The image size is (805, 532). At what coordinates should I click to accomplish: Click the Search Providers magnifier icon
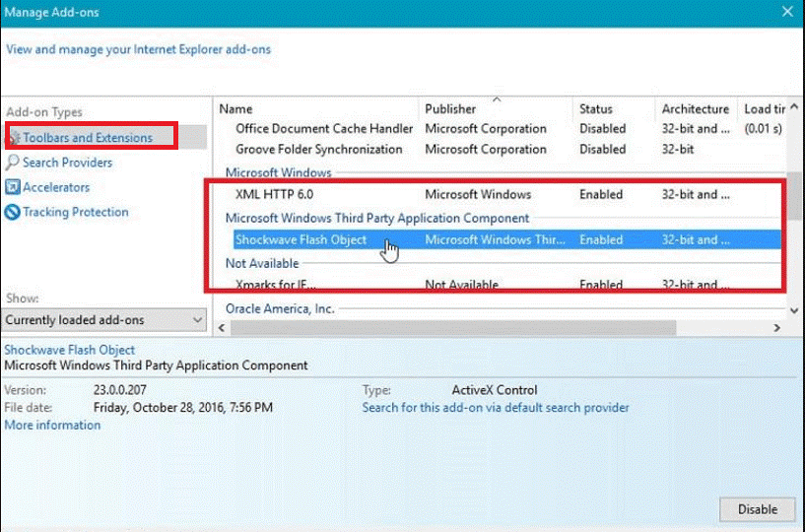tap(13, 163)
